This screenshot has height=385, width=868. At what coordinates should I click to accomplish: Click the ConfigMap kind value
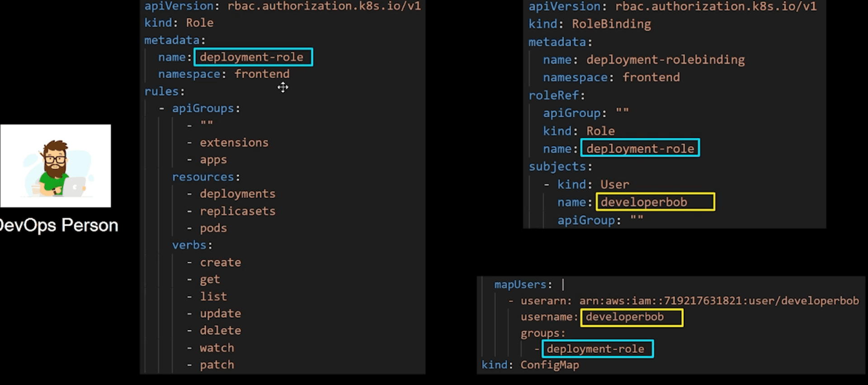click(549, 365)
